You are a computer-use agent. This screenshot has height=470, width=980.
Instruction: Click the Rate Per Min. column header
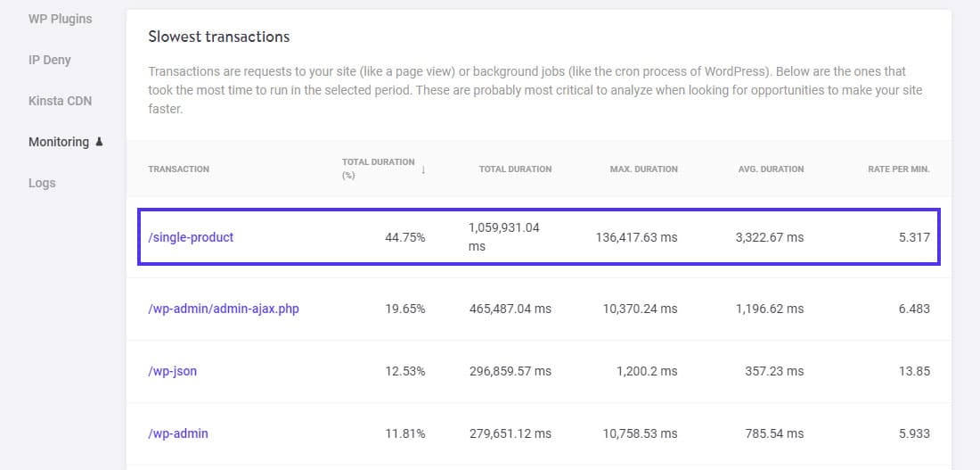coord(898,169)
